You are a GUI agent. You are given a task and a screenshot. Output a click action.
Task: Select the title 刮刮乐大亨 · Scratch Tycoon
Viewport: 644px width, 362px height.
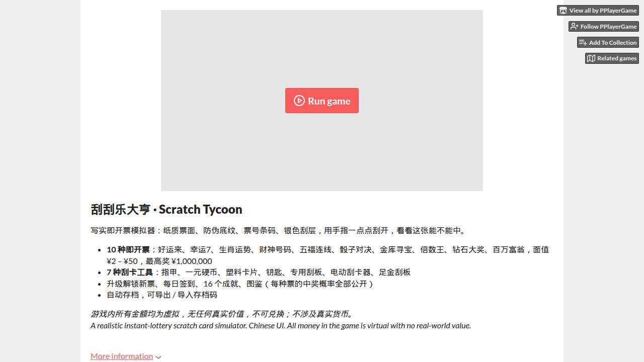167,209
